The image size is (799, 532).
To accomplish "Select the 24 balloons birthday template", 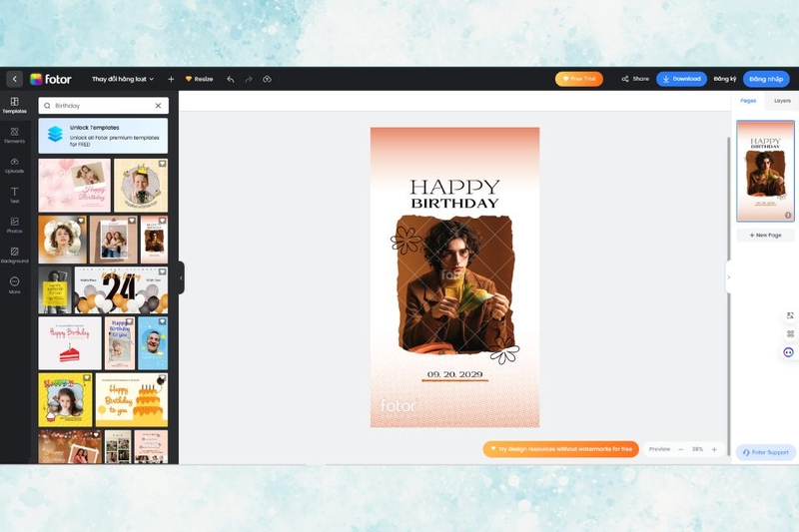I will (x=121, y=290).
